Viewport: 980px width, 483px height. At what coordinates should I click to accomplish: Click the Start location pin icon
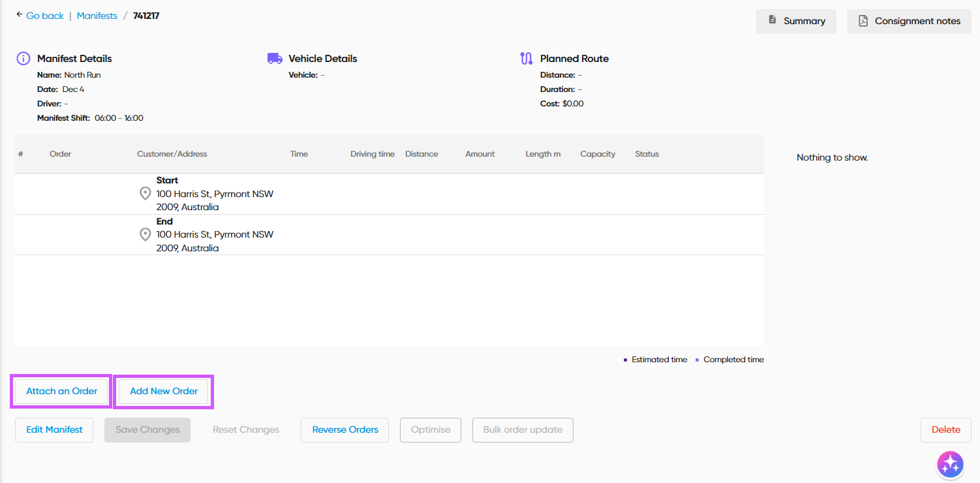[x=145, y=194]
